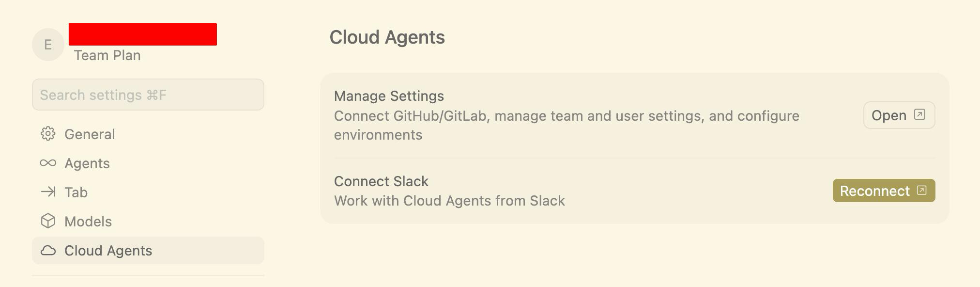The image size is (980, 287).
Task: Switch to the Tab settings section
Action: click(x=148, y=192)
